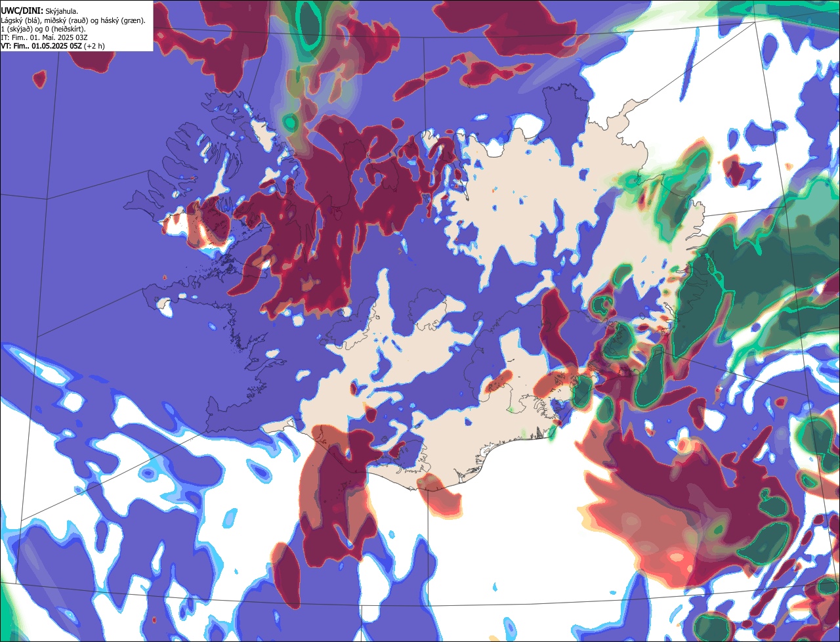
Task: Click the 'UWC/DINI:' bold title text
Action: (x=22, y=11)
